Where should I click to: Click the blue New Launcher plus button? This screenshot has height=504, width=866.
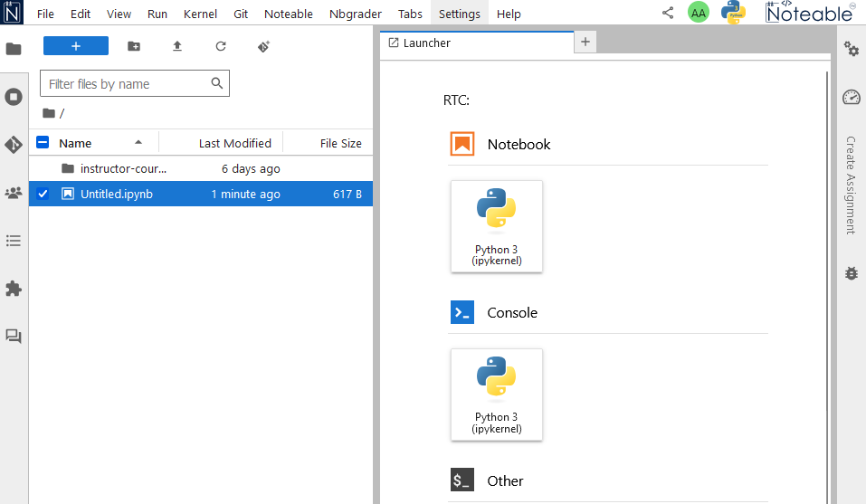[x=76, y=46]
